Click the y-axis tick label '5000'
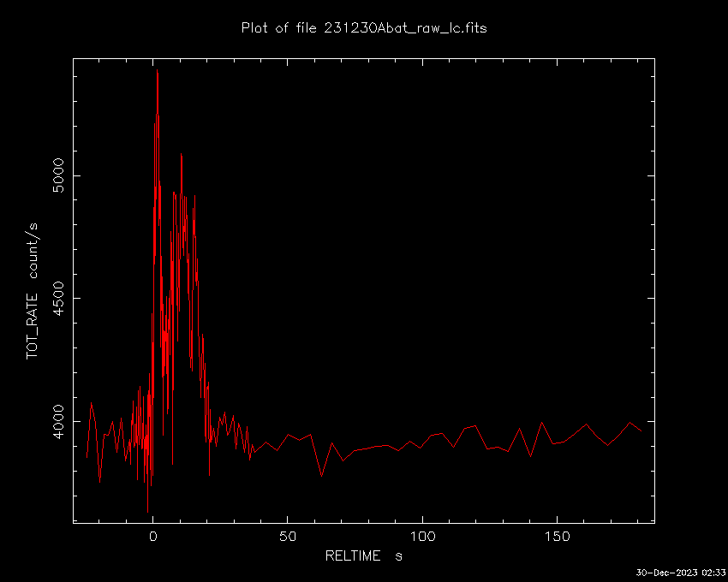728x582 pixels. 58,176
